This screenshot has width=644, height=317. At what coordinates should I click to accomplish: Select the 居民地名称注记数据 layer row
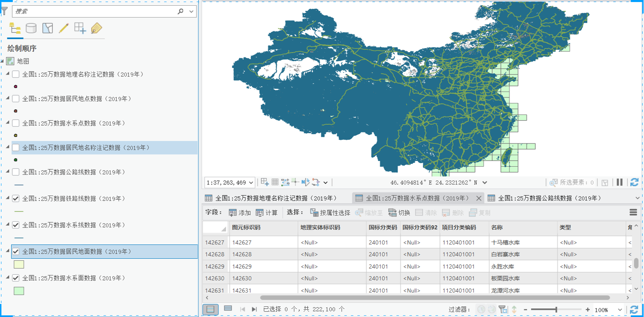tap(104, 147)
